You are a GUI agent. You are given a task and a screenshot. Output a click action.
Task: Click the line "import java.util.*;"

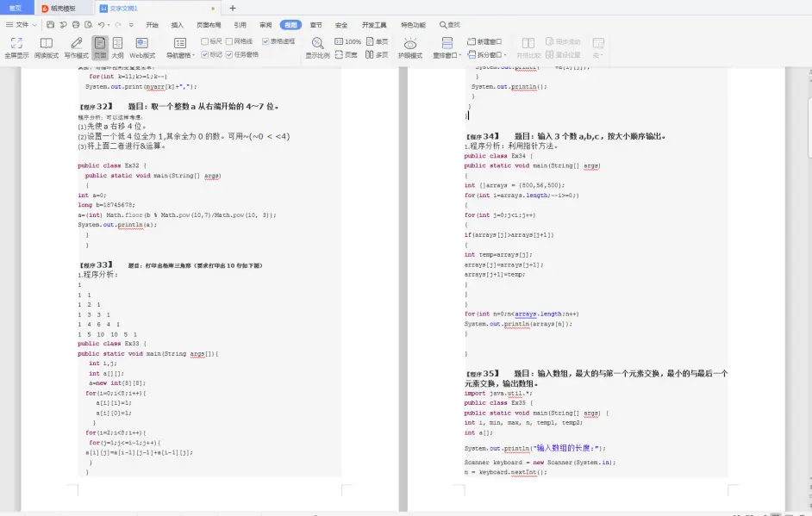[498, 394]
